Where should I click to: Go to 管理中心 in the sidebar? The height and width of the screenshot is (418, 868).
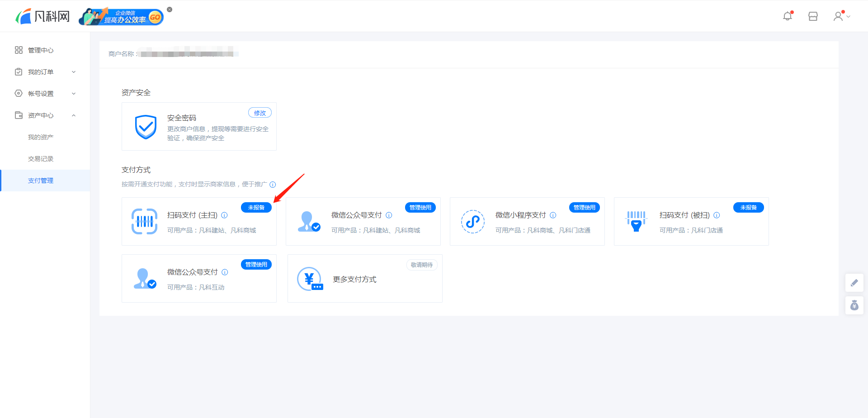41,50
